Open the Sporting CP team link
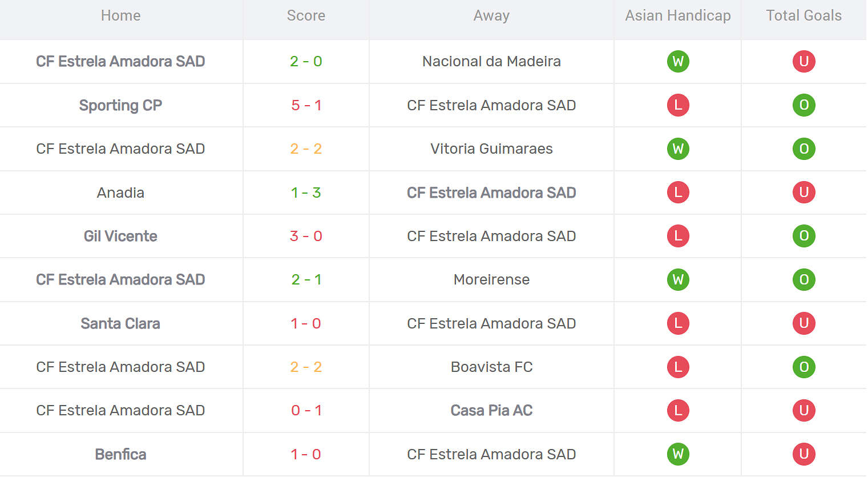868x477 pixels. [x=120, y=106]
